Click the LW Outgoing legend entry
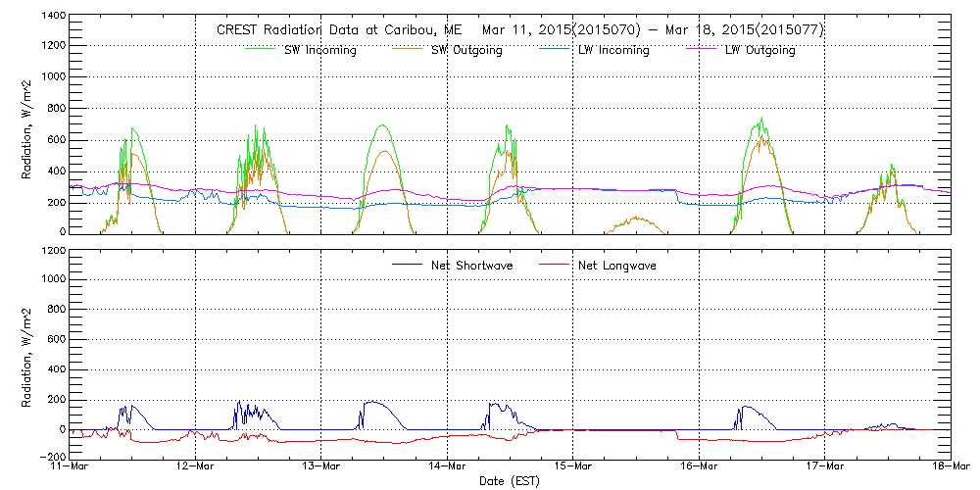 tap(759, 51)
